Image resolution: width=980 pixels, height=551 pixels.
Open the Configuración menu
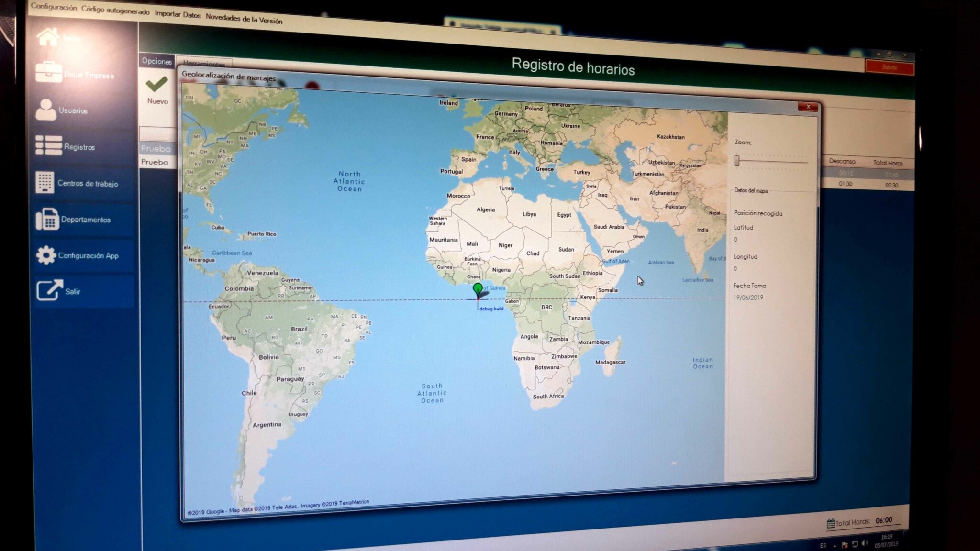coord(54,7)
